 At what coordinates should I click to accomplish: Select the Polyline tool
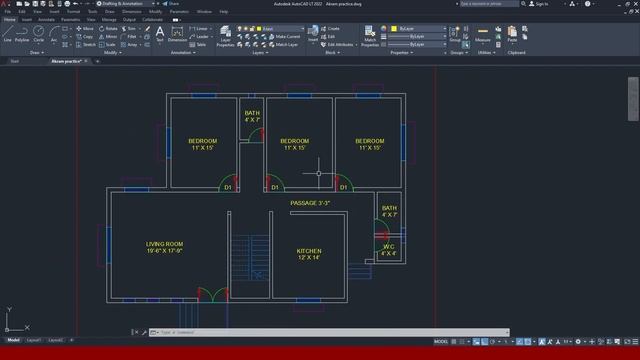tap(22, 33)
